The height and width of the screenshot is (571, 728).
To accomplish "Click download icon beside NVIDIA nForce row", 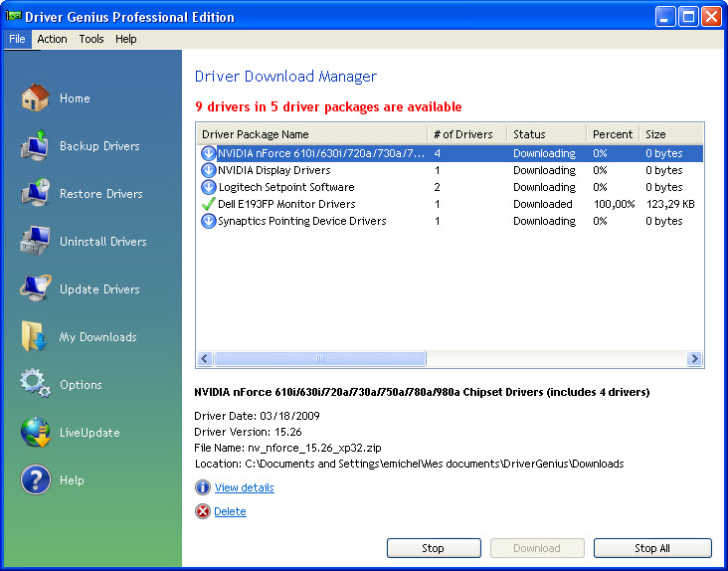I will (x=208, y=153).
